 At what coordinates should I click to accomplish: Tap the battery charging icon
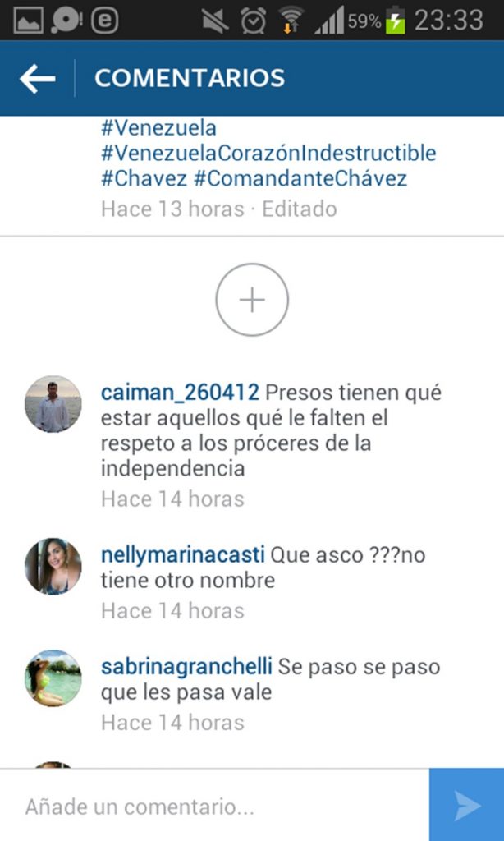[396, 21]
